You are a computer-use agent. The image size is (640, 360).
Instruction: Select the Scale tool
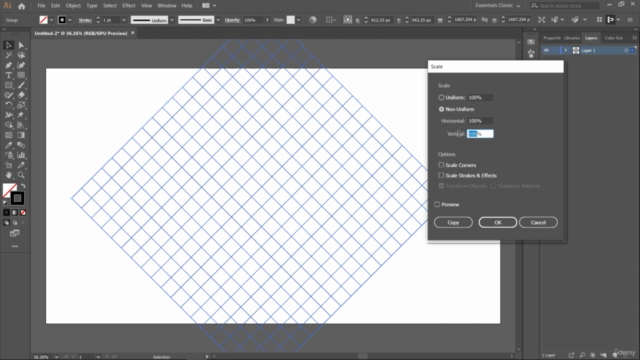pos(21,105)
